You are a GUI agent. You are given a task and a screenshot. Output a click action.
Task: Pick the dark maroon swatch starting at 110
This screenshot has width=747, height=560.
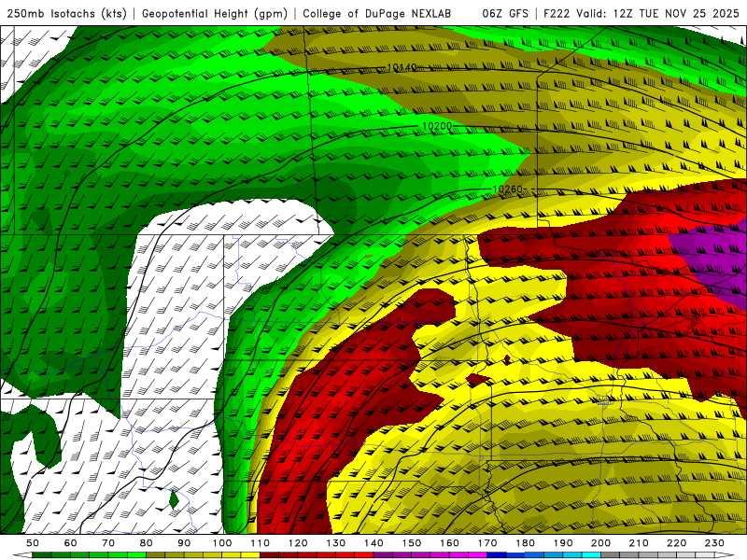tap(269, 555)
